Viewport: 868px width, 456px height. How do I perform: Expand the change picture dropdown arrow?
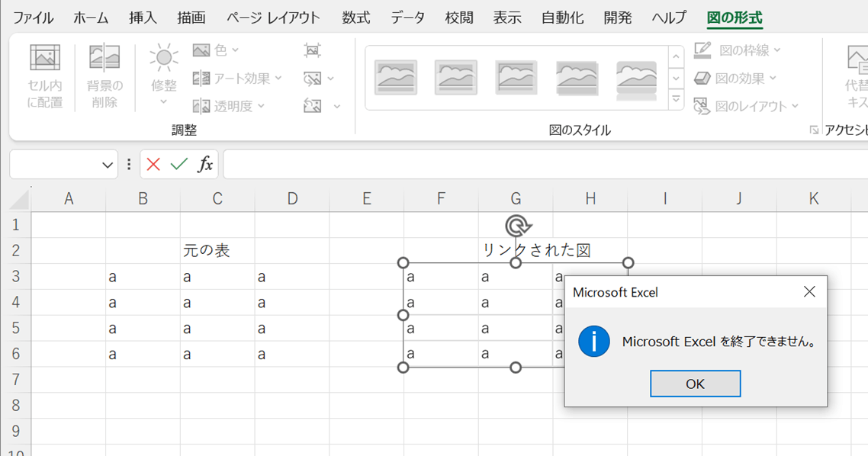331,79
